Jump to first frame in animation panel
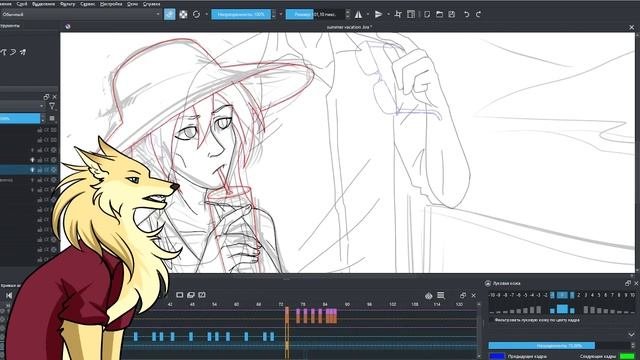This screenshot has width=640, height=360. (9, 295)
